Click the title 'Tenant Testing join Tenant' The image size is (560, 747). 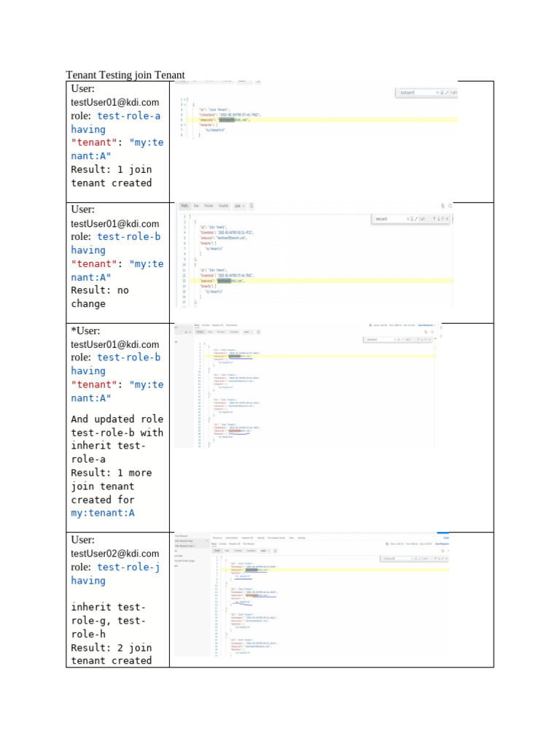click(125, 75)
